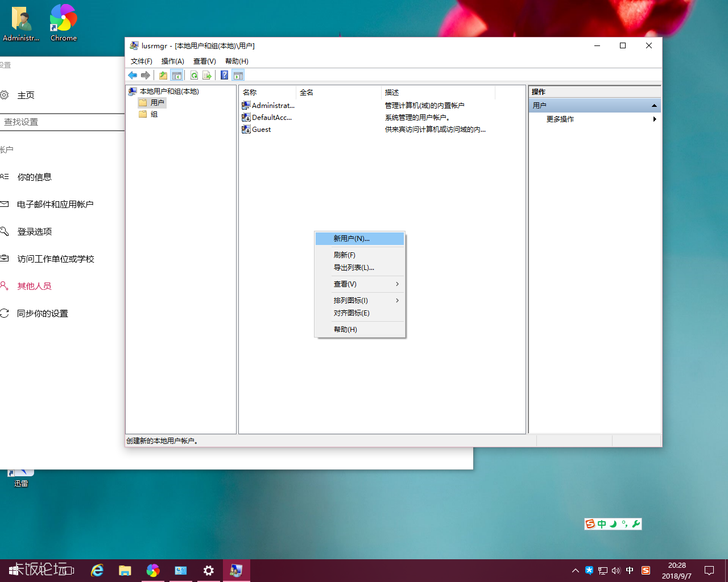The image size is (728, 582).
Task: Select the DefaultAccount user icon
Action: [246, 117]
